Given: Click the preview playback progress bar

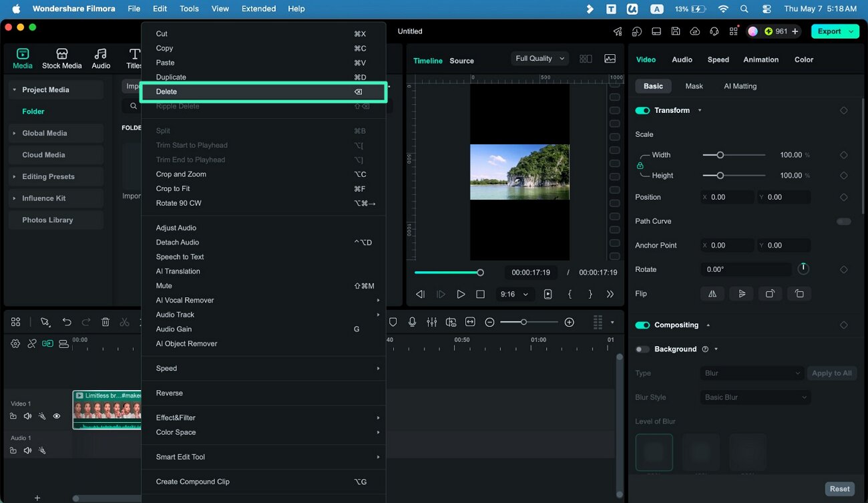Looking at the screenshot, I should click(447, 273).
